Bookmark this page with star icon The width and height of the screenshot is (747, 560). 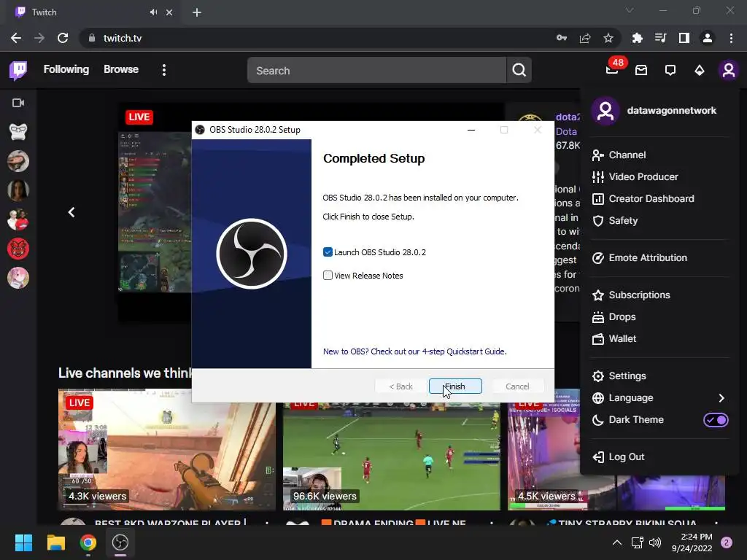(x=608, y=38)
